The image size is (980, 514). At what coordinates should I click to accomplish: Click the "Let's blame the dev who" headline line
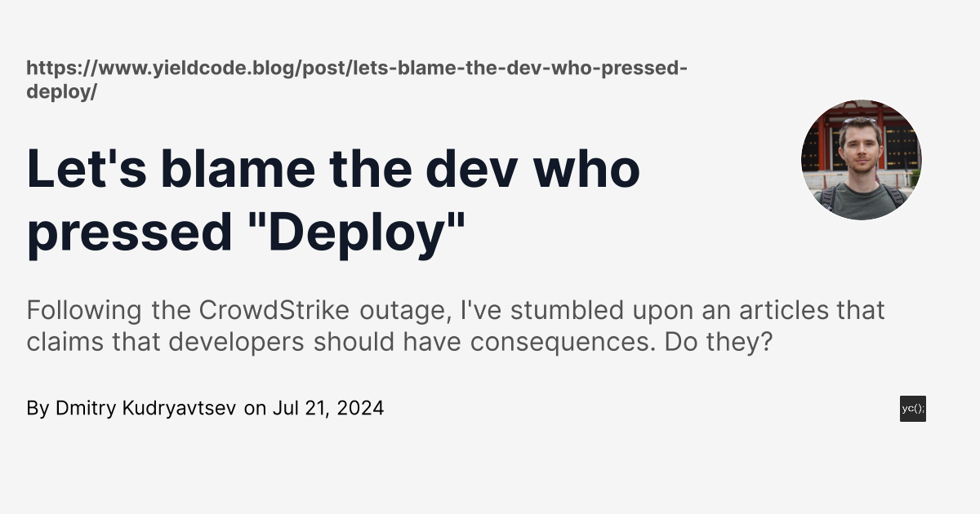[x=333, y=169]
